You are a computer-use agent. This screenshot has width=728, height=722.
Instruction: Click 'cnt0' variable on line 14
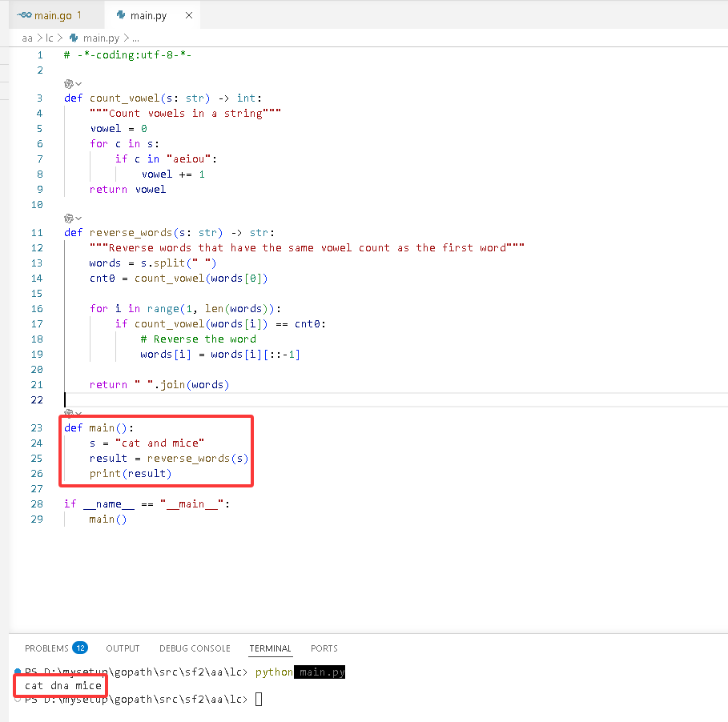(x=103, y=279)
